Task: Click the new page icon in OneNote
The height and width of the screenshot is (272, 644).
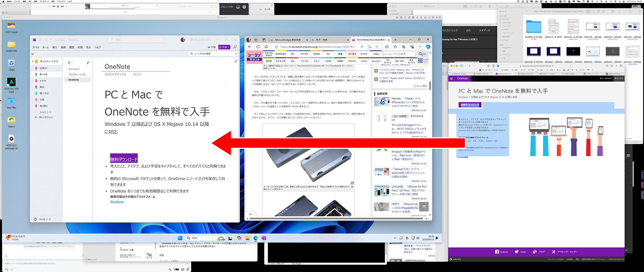Action: (x=69, y=62)
